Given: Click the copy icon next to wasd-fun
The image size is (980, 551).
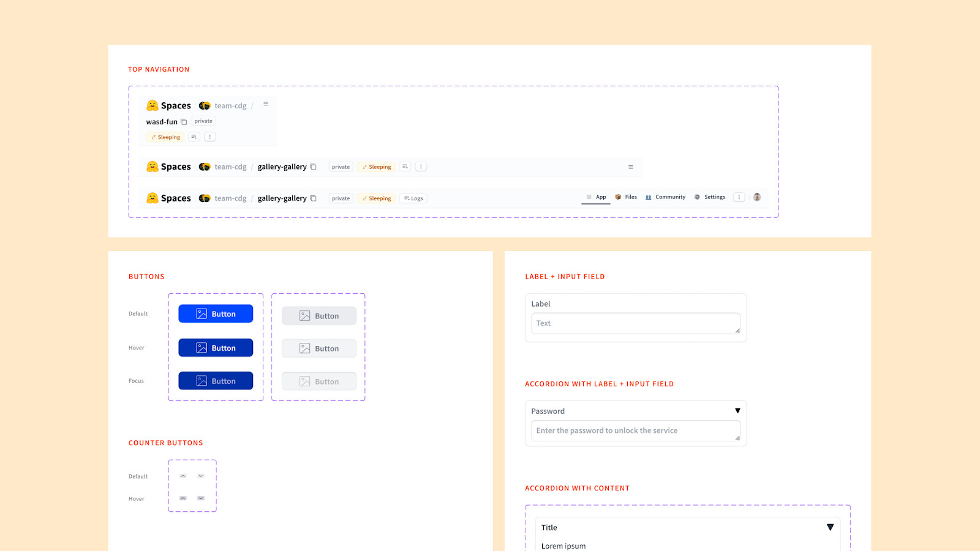Looking at the screenshot, I should [x=184, y=121].
